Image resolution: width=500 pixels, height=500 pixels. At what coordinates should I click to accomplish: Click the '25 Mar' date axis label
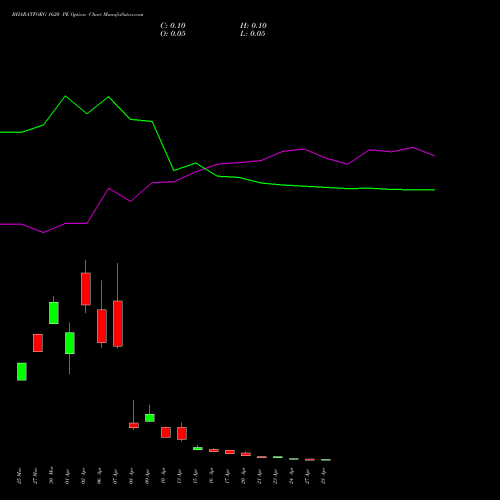(19, 476)
